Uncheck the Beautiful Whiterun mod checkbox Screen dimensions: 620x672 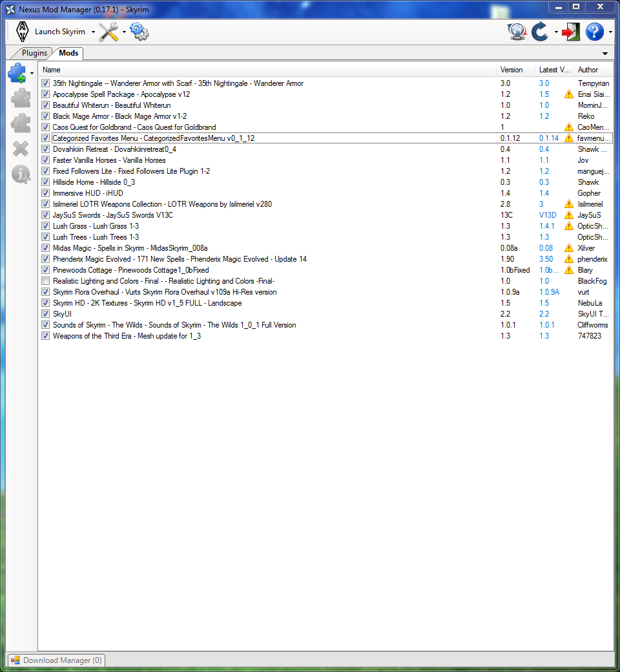[45, 105]
